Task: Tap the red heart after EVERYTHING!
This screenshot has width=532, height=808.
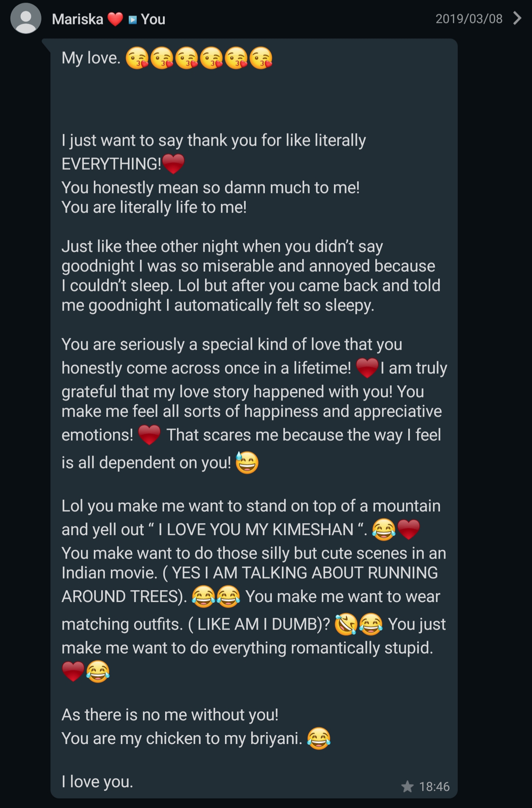Action: pyautogui.click(x=173, y=164)
